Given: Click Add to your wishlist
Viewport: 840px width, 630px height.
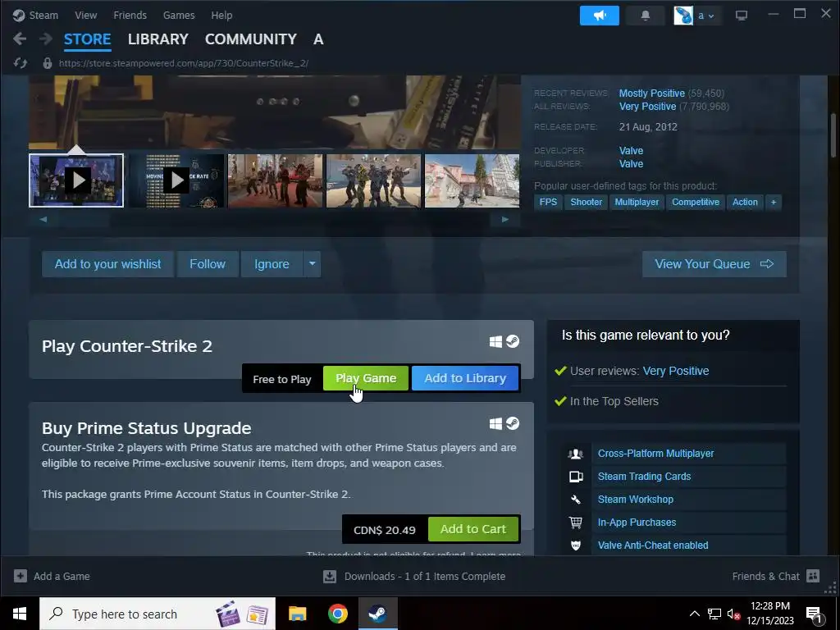Looking at the screenshot, I should 107,264.
